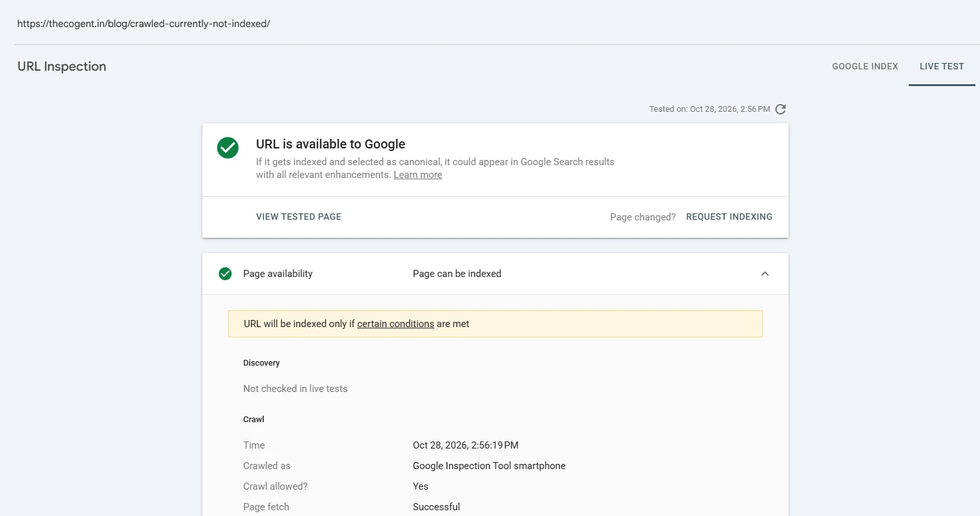Click the Page changed? label

[643, 217]
